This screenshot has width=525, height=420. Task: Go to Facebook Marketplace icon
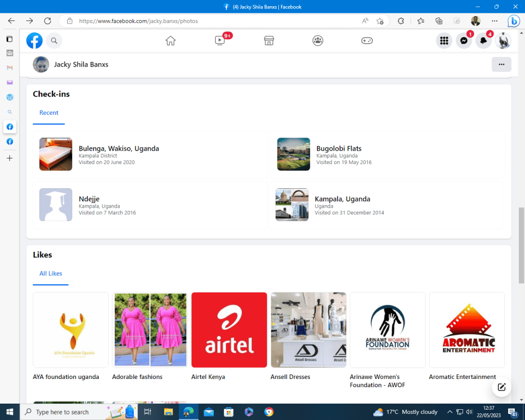[x=269, y=41]
